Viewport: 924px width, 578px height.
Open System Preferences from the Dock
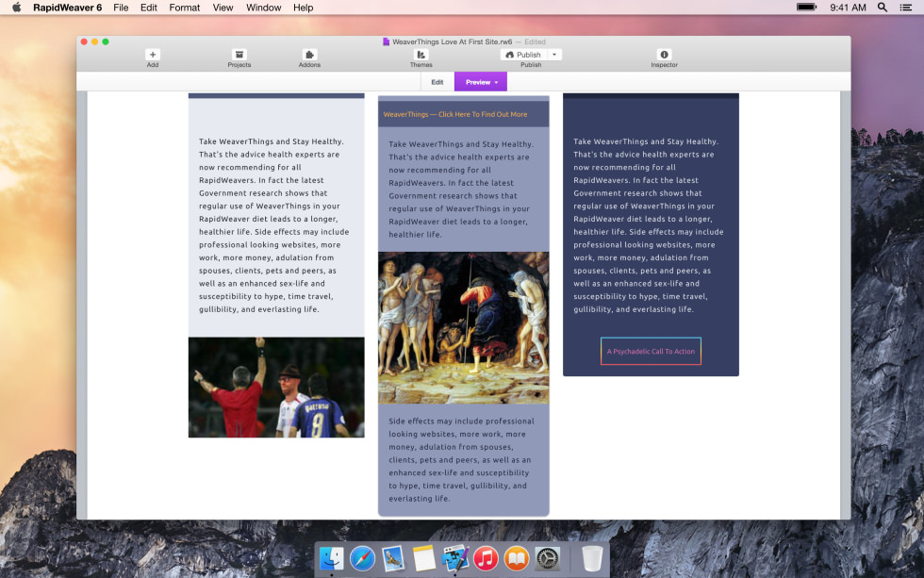point(547,558)
